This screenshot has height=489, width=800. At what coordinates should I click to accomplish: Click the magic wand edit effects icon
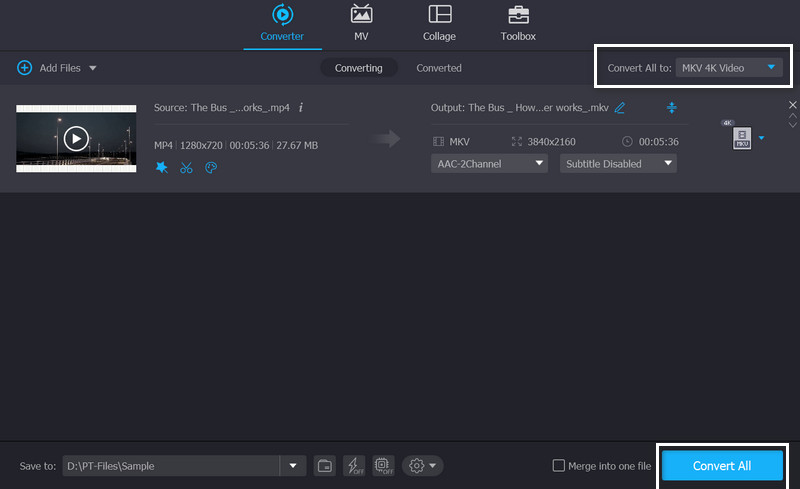click(x=161, y=168)
